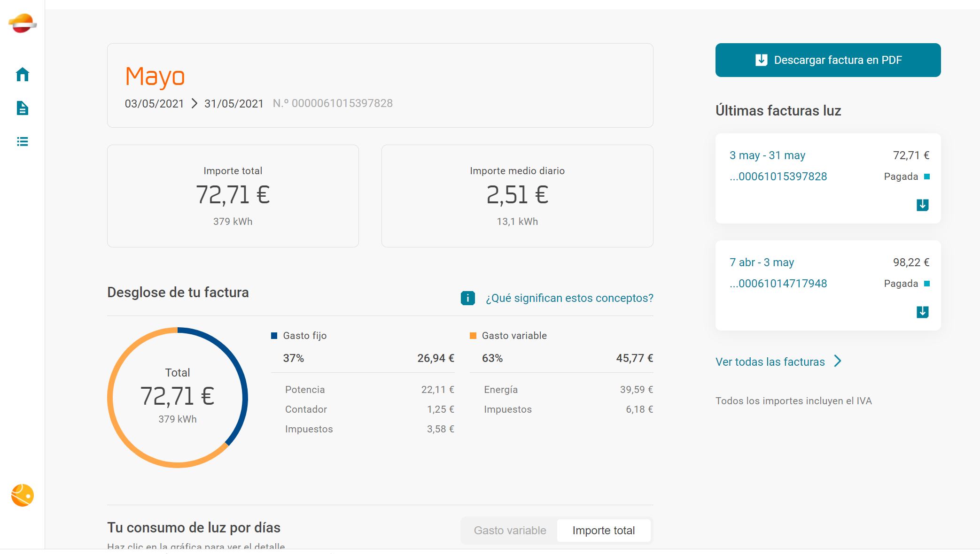Click the chevron next to Ver todas las facturas
The image size is (980, 554).
coord(838,361)
